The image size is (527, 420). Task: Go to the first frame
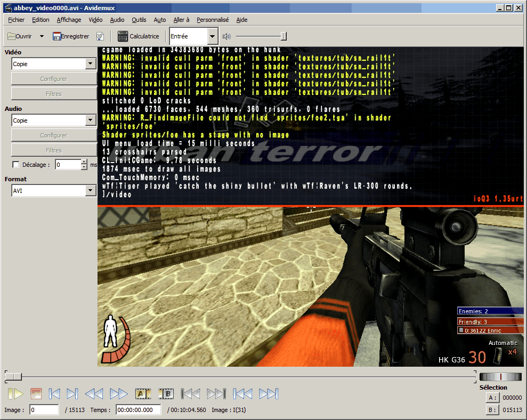pyautogui.click(x=242, y=394)
